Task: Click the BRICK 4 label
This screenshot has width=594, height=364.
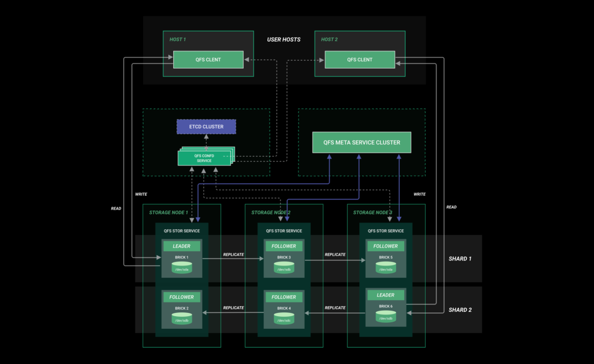Action: click(284, 308)
